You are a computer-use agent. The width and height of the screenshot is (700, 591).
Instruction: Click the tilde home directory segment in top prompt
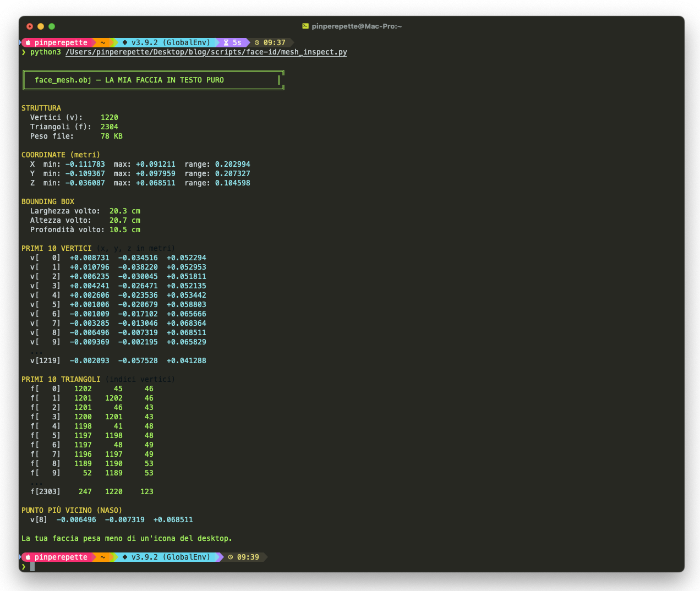click(102, 43)
